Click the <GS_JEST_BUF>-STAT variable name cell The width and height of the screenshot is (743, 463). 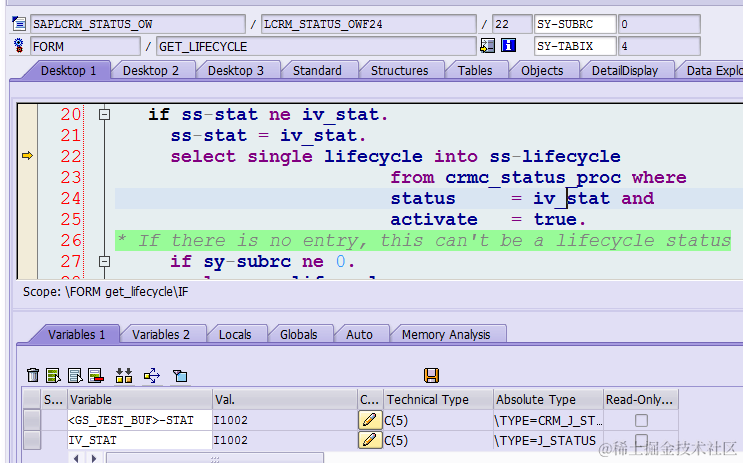click(140, 420)
